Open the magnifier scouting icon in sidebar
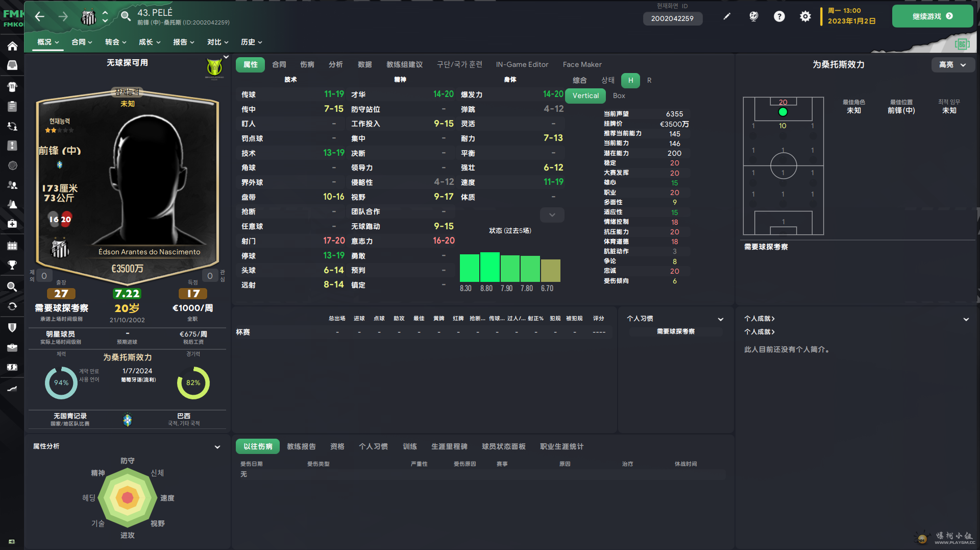Image resolution: width=980 pixels, height=550 pixels. coord(12,286)
